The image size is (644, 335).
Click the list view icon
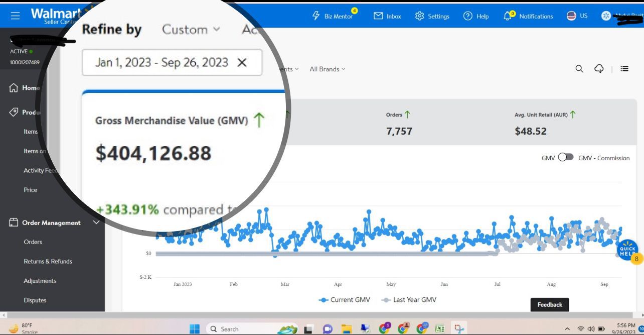pos(624,69)
